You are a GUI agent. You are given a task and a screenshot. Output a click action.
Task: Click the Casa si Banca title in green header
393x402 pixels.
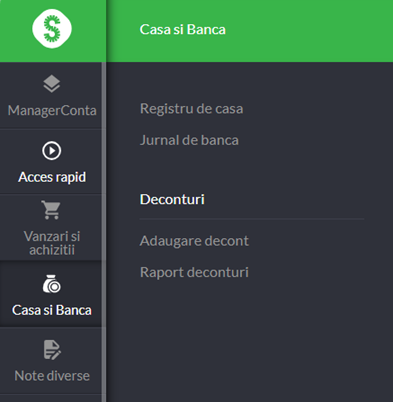pyautogui.click(x=182, y=29)
